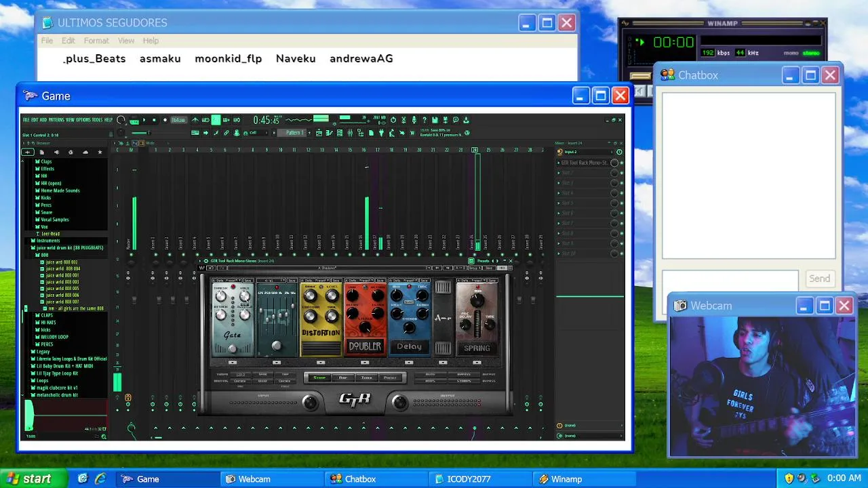Select the cloud tab in FL browser
868x488 pixels.
(x=85, y=152)
